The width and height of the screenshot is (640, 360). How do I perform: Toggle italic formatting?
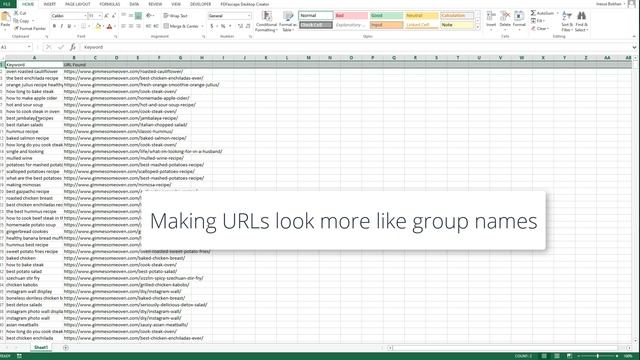tap(62, 26)
